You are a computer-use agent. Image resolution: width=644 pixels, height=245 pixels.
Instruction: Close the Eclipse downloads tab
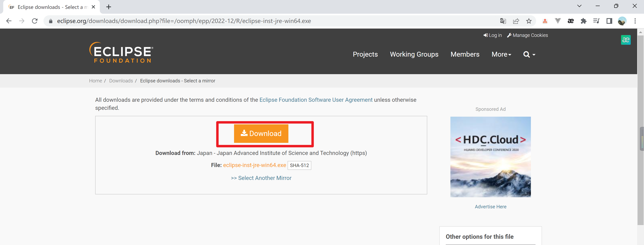click(94, 7)
